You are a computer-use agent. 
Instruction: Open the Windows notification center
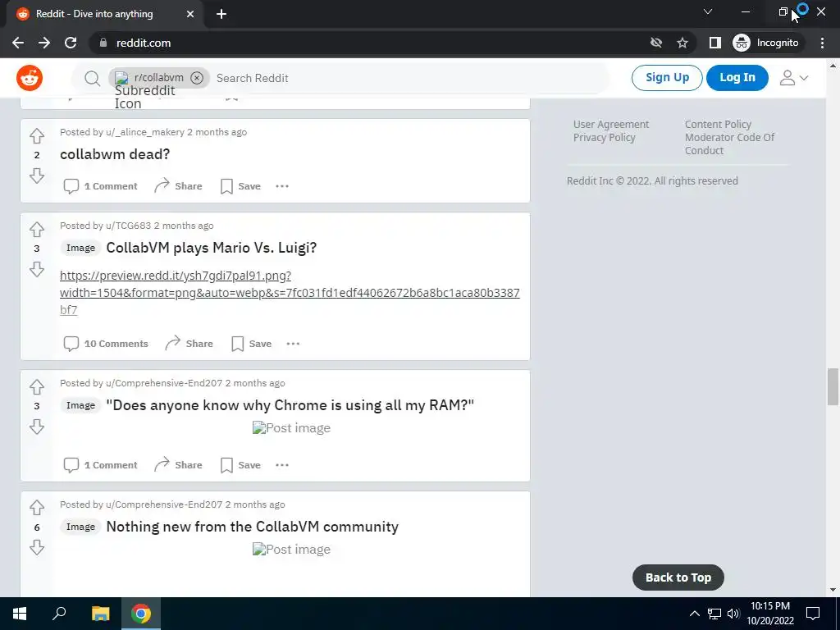pos(813,614)
